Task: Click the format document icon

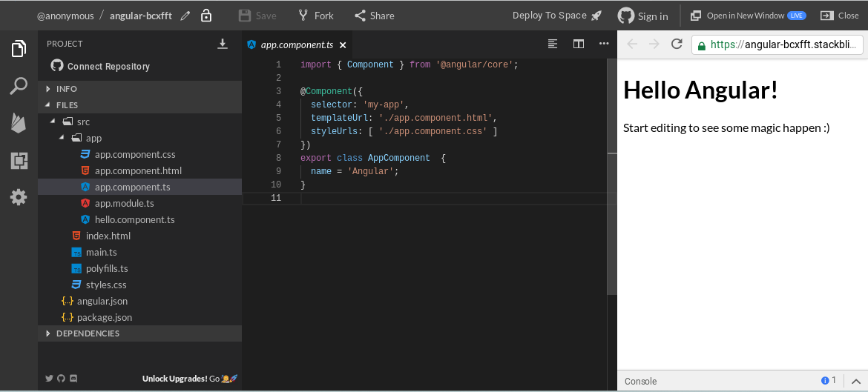Action: (x=553, y=44)
